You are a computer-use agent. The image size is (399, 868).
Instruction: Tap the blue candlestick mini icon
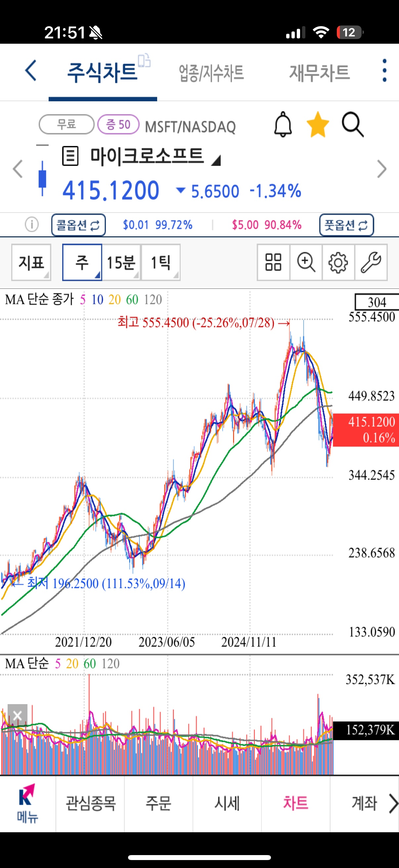click(42, 178)
